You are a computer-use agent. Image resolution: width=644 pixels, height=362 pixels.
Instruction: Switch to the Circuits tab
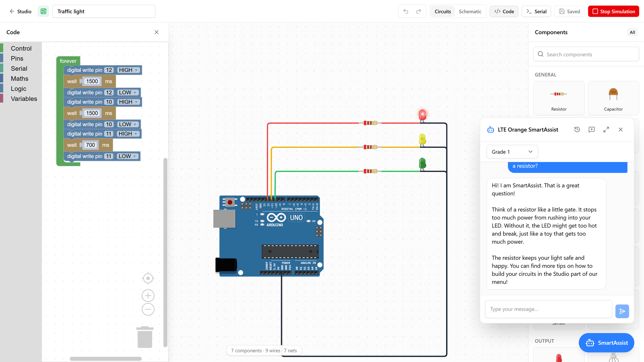pos(443,11)
